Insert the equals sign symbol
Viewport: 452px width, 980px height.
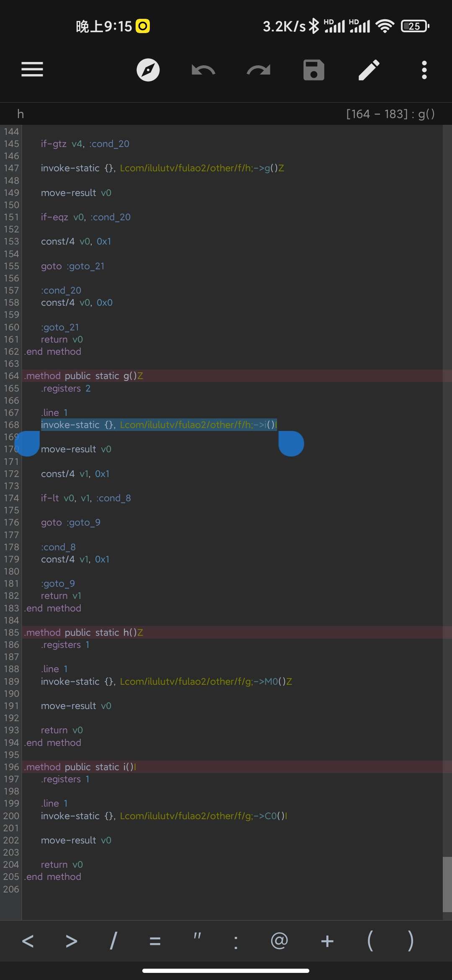coord(155,941)
